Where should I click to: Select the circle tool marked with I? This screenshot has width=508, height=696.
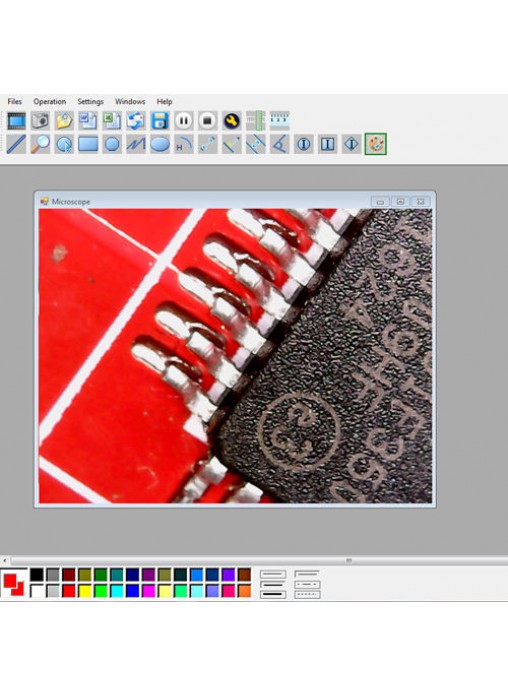coord(304,144)
